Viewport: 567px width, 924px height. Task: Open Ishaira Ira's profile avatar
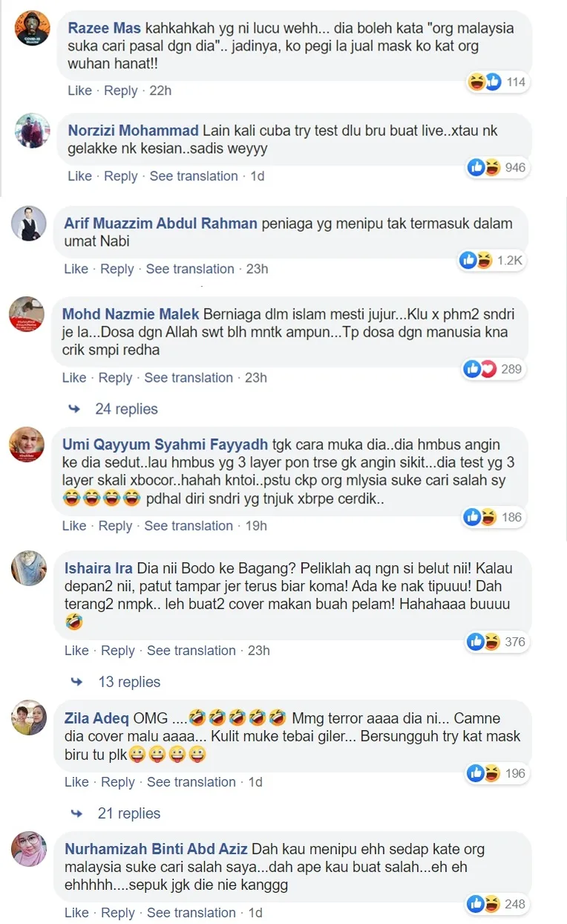pyautogui.click(x=28, y=569)
